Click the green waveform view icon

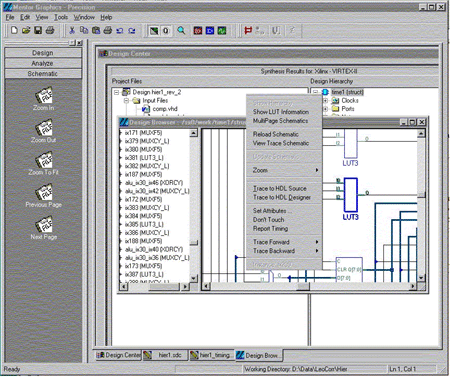pos(222,31)
